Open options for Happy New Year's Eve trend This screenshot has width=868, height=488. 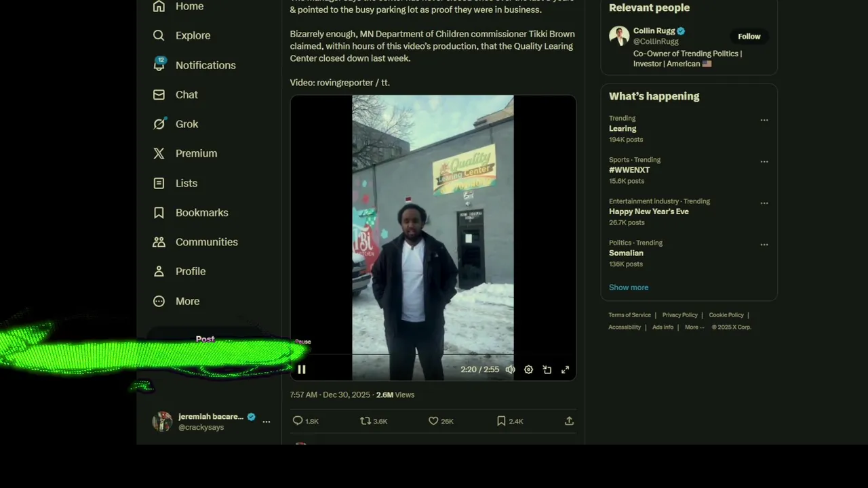764,203
